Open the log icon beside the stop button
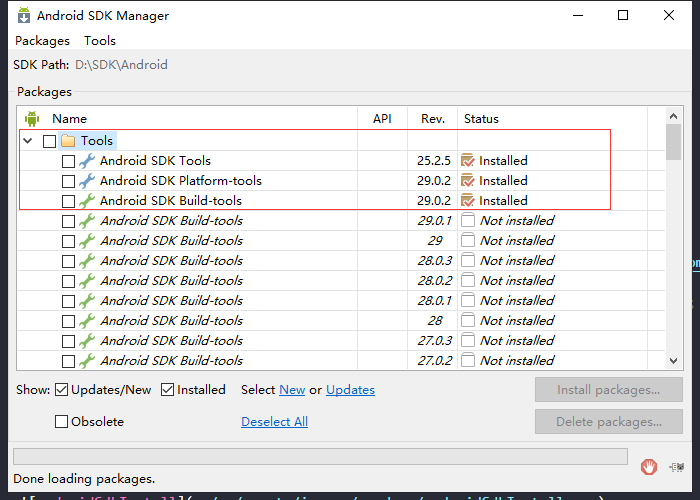The height and width of the screenshot is (500, 700). [676, 467]
